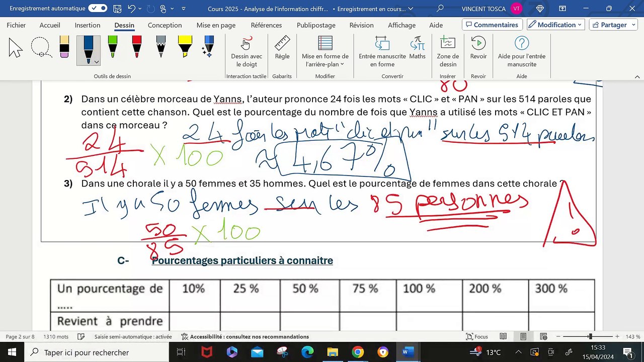This screenshot has width=644, height=362.
Task: Zoom out with the minus button
Action: point(558,337)
